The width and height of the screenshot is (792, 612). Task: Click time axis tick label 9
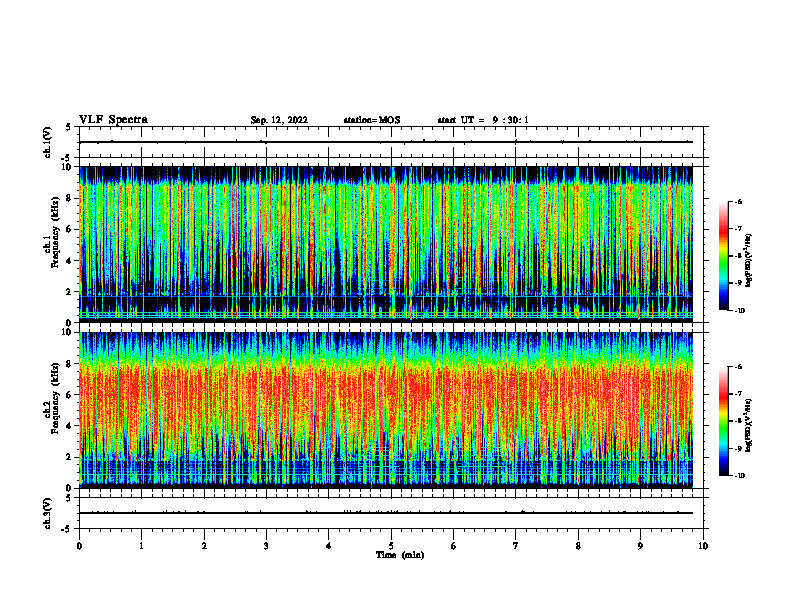640,546
